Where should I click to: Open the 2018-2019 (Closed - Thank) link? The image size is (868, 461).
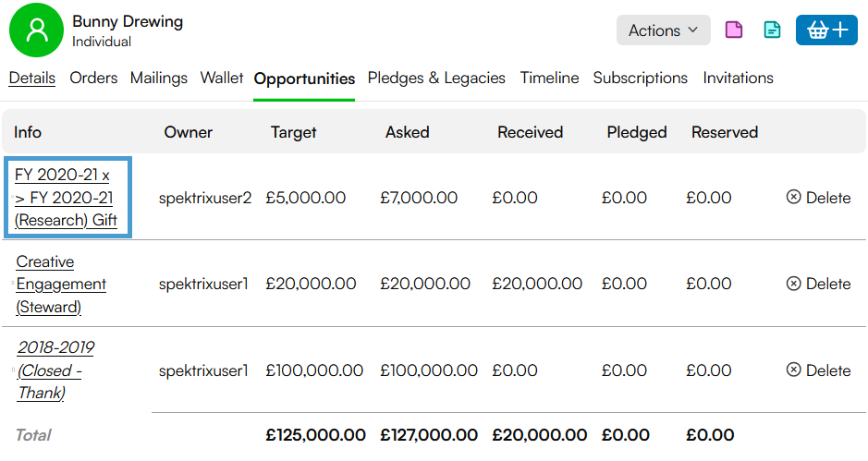coord(55,370)
